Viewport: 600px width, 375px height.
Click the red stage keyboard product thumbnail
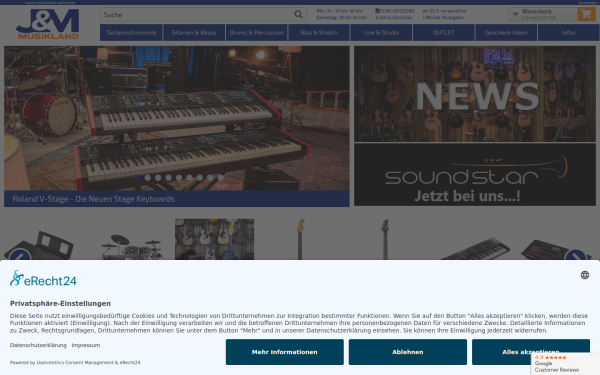[x=475, y=249]
